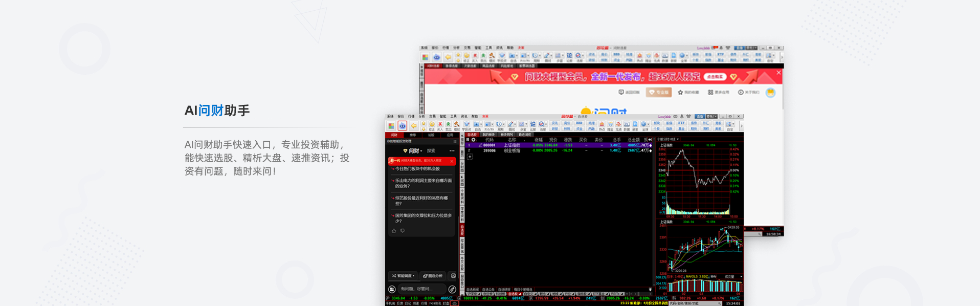The height and width of the screenshot is (306, 980).
Task: Click the 圈选分析 button
Action: (433, 276)
